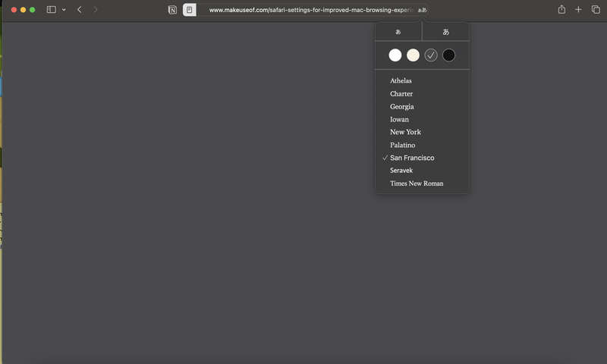Open the Share menu icon

(561, 10)
